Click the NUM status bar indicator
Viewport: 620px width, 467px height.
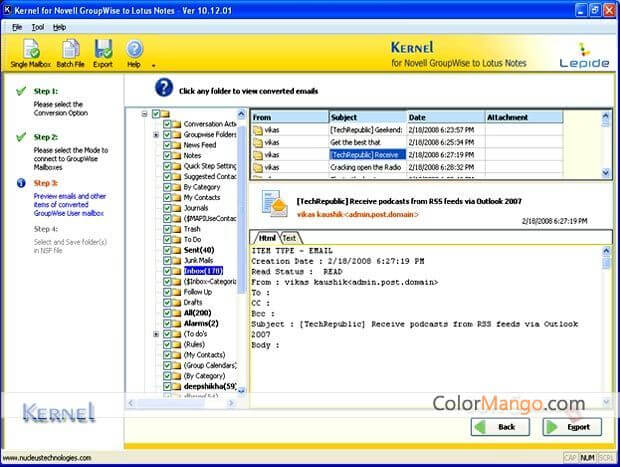tap(587, 458)
